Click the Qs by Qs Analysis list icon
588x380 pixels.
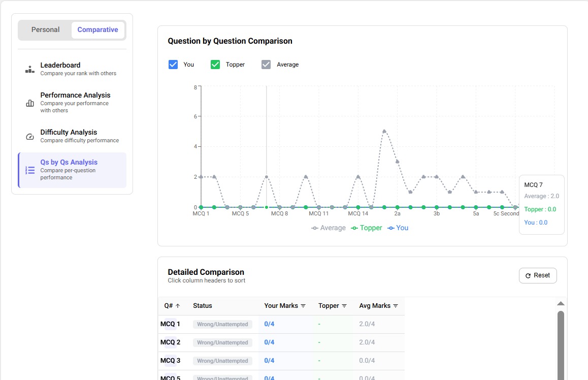[30, 170]
